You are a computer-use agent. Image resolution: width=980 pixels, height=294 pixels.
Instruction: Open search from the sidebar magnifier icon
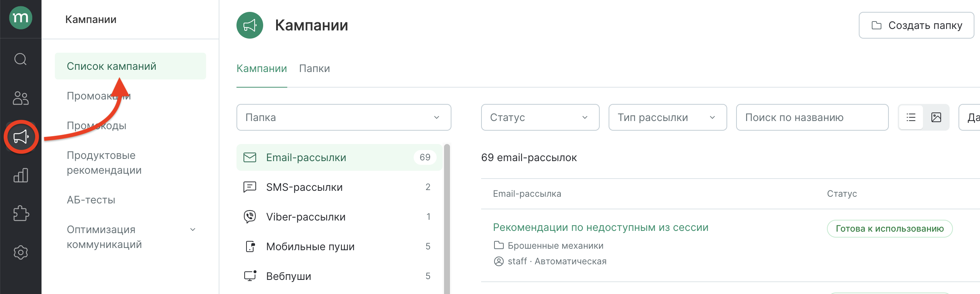pyautogui.click(x=20, y=59)
